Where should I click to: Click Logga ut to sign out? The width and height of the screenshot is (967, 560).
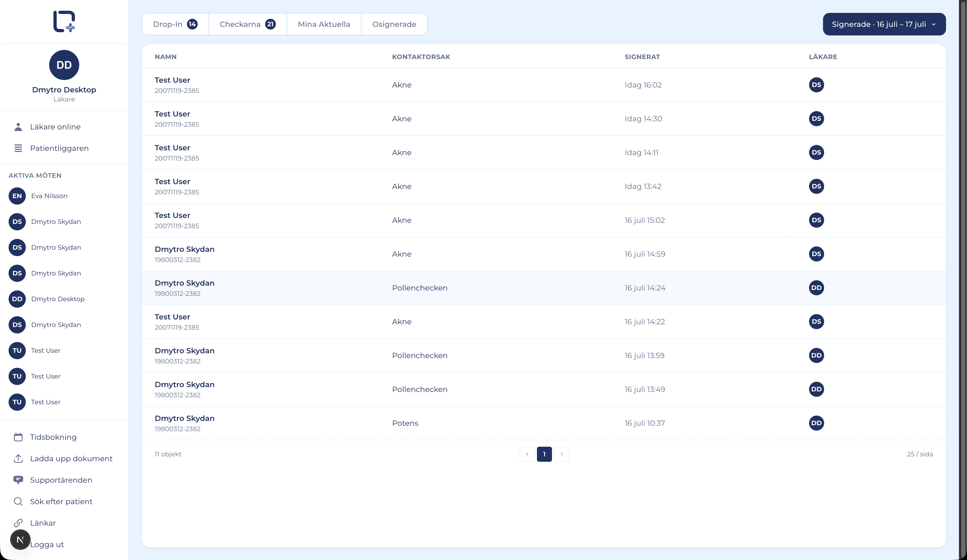(47, 545)
